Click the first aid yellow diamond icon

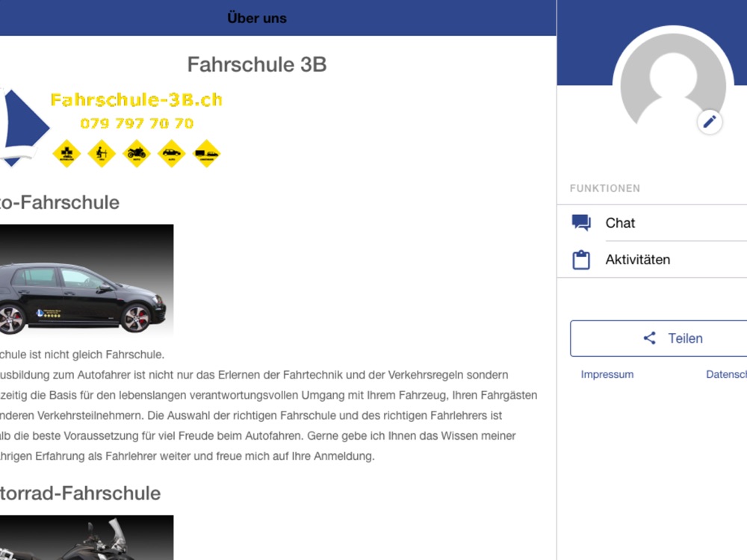pyautogui.click(x=66, y=153)
